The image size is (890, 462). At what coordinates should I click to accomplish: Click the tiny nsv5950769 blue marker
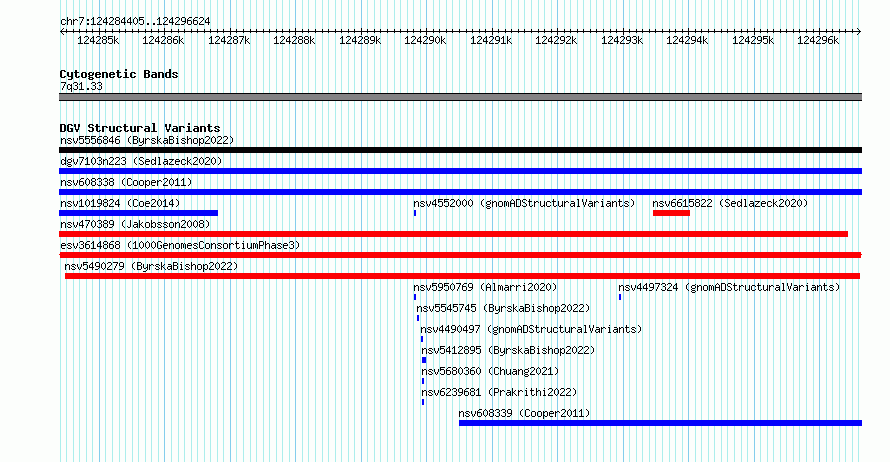pyautogui.click(x=415, y=297)
